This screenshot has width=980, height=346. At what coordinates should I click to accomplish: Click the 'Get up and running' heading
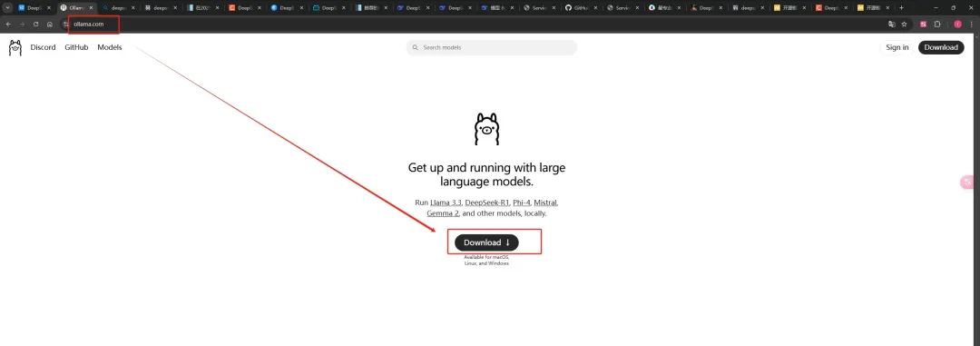point(487,175)
